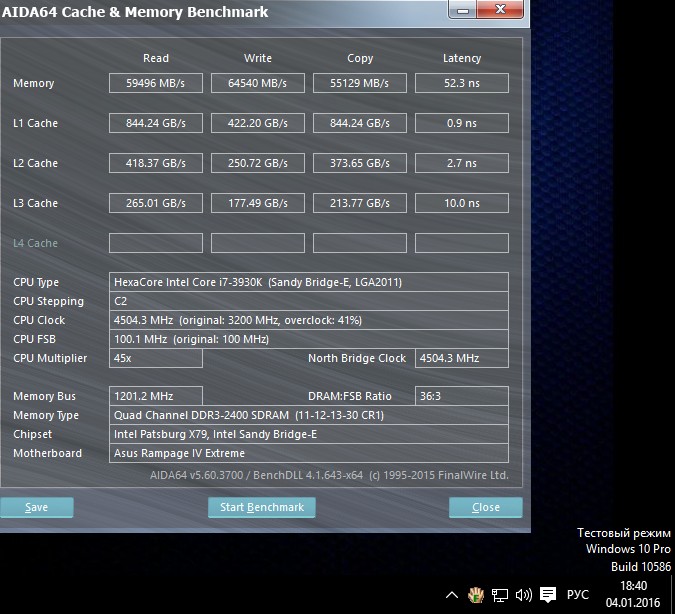Show hidden system tray icons chevron

click(x=452, y=595)
